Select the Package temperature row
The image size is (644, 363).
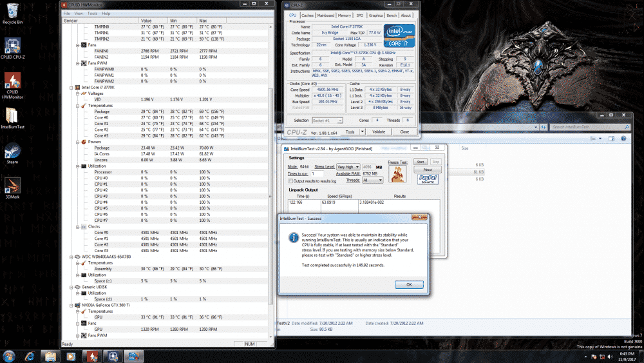(165, 112)
